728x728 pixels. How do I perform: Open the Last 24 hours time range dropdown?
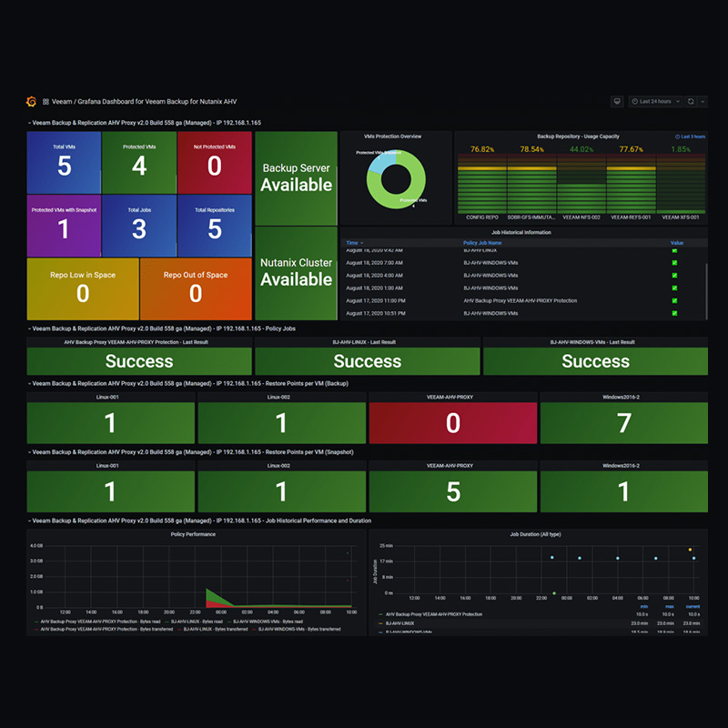point(655,101)
